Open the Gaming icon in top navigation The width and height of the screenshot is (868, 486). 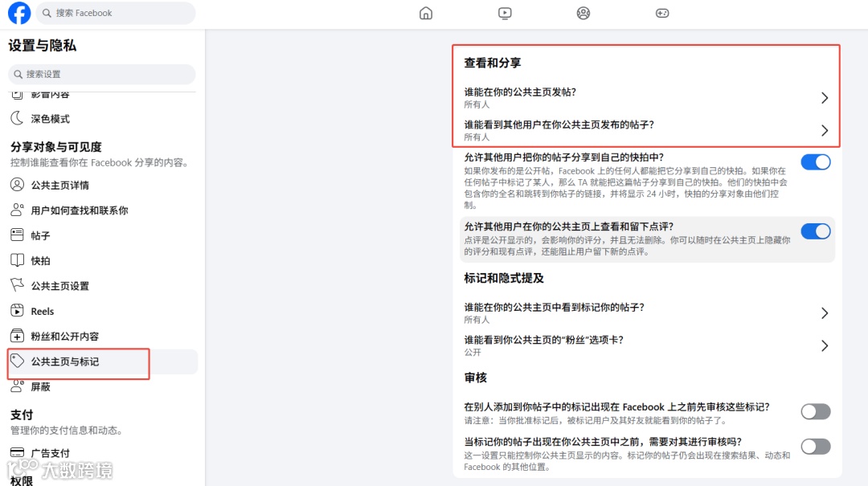662,13
